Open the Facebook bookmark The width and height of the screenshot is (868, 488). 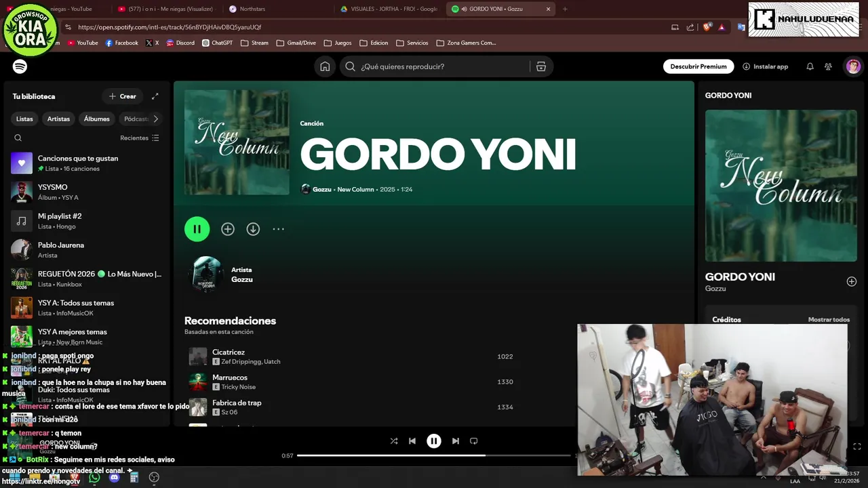[121, 43]
